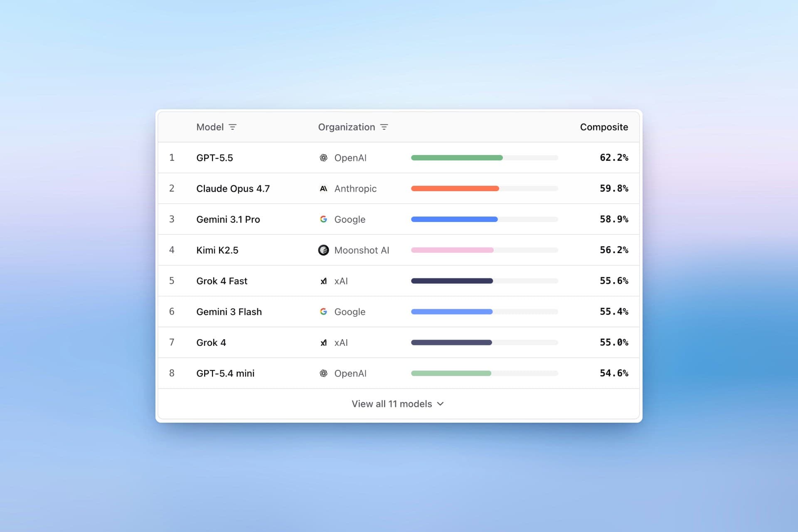This screenshot has width=798, height=532.
Task: Select the Gemini 3.1 Pro model name
Action: pyautogui.click(x=228, y=219)
